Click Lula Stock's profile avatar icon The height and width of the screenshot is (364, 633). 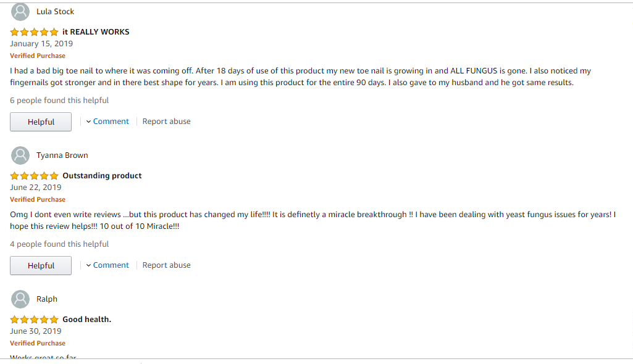pyautogui.click(x=20, y=12)
